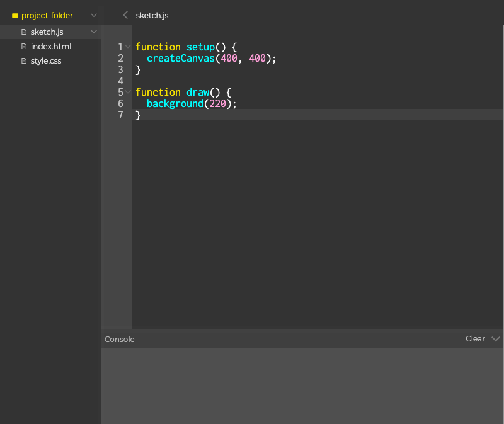This screenshot has height=424, width=504.
Task: Click line number 4 in the gutter
Action: pos(120,81)
